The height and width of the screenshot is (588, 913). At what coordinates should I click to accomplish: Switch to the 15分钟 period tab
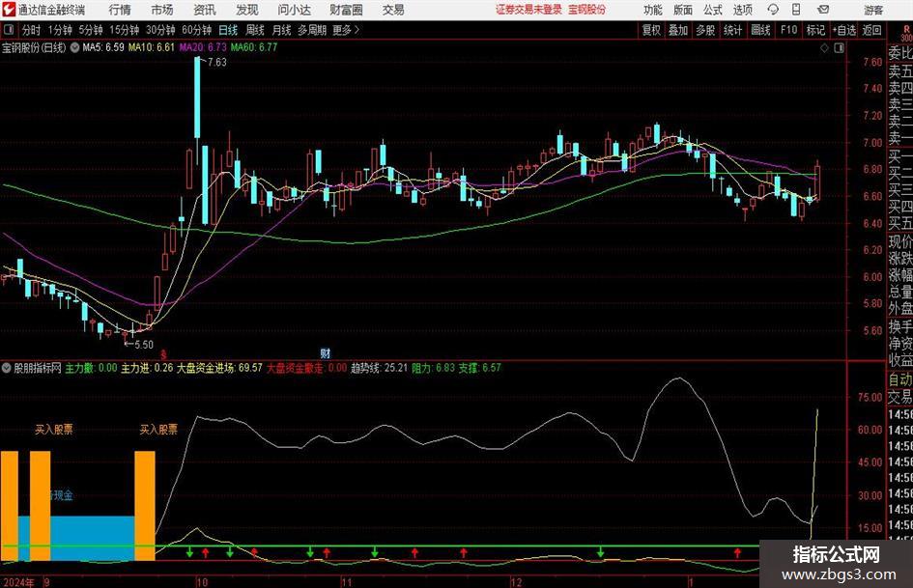pos(125,30)
